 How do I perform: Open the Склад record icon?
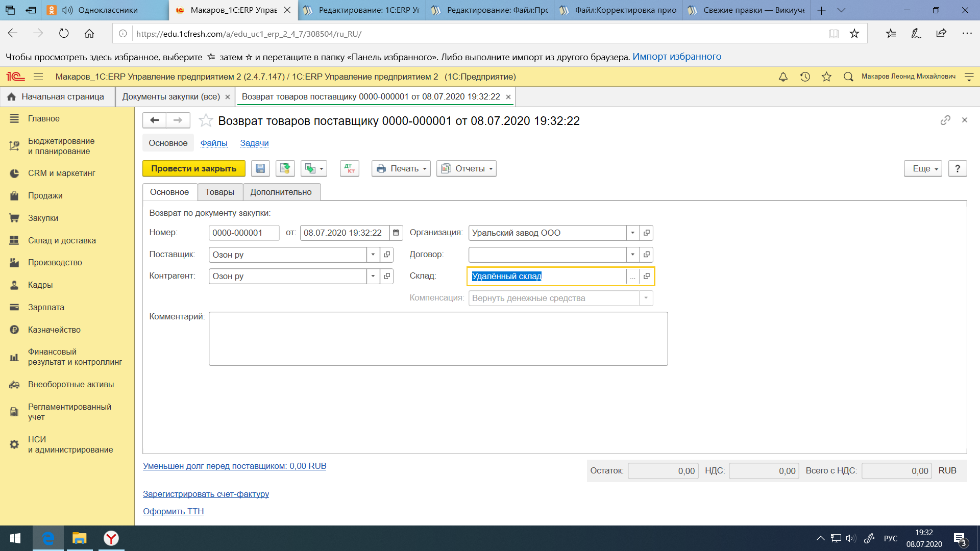click(x=647, y=276)
